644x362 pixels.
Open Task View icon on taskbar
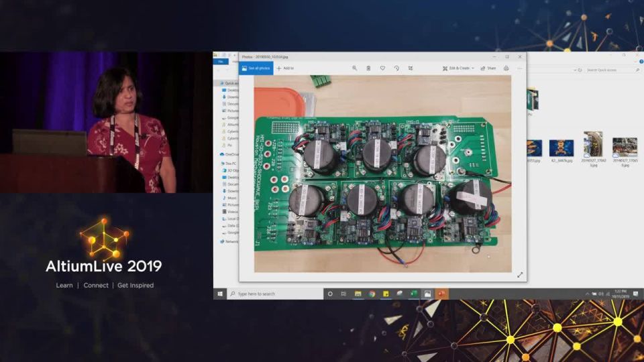tap(343, 294)
